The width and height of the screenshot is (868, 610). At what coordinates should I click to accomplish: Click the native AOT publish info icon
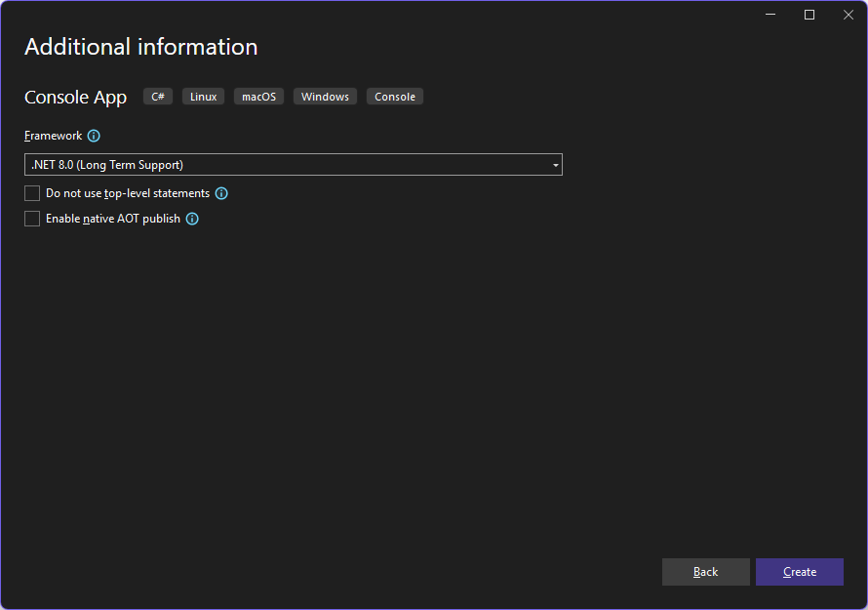(x=192, y=219)
